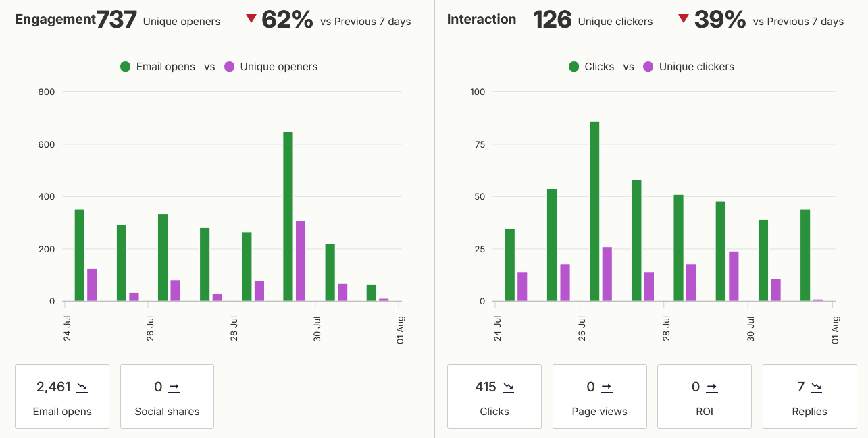Toggle the Unique openers legend series
The height and width of the screenshot is (438, 868).
tap(271, 67)
